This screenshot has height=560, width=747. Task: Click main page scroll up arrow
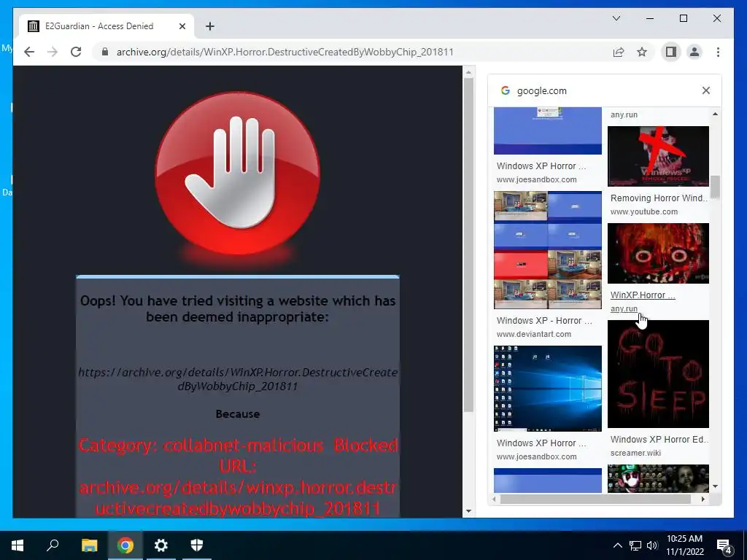tap(468, 72)
